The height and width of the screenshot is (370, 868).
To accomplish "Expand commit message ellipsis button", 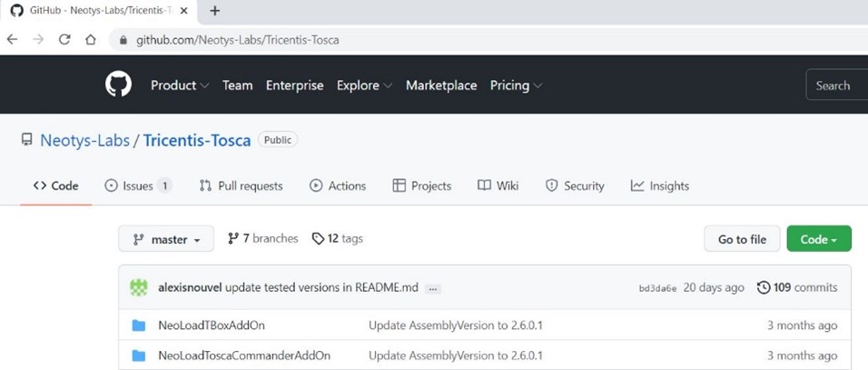I will [433, 288].
